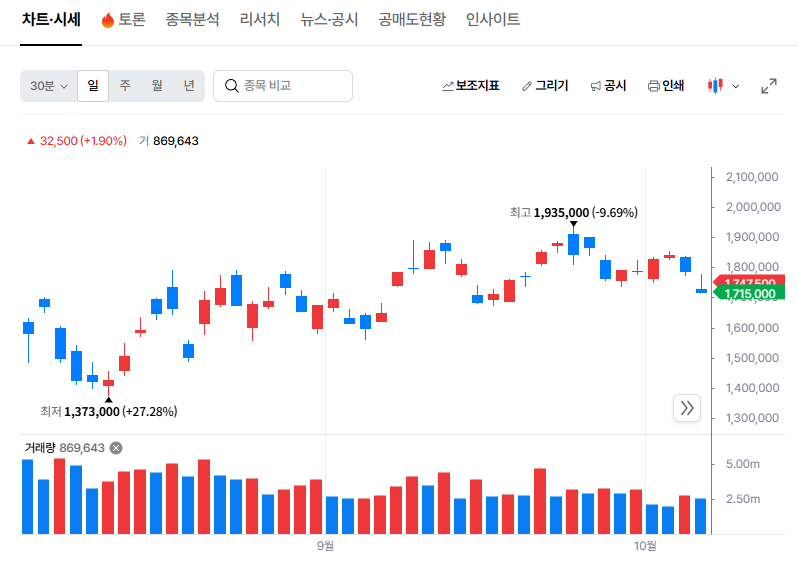This screenshot has width=798, height=565.
Task: Click the 5.00m volume axis label
Action: 743,464
